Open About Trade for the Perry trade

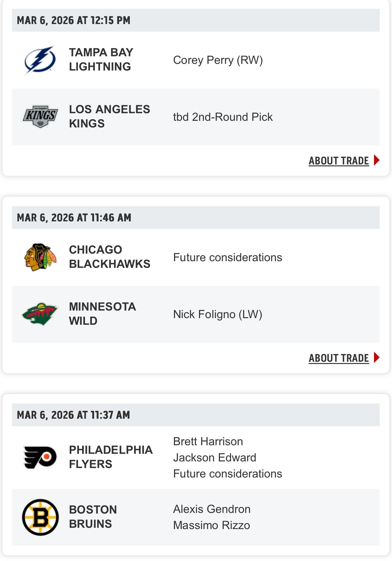(x=339, y=161)
